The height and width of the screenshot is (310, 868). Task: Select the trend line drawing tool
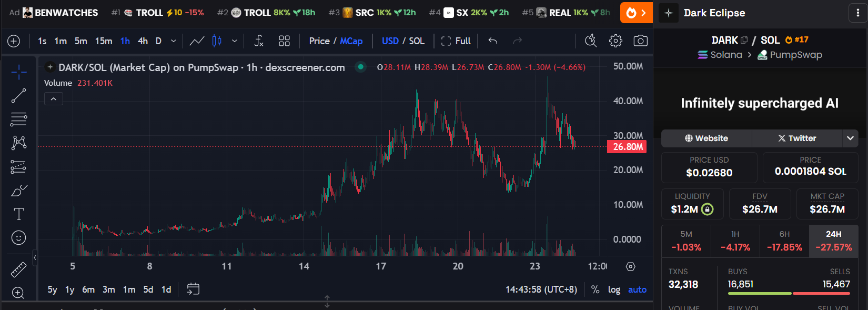(x=18, y=96)
